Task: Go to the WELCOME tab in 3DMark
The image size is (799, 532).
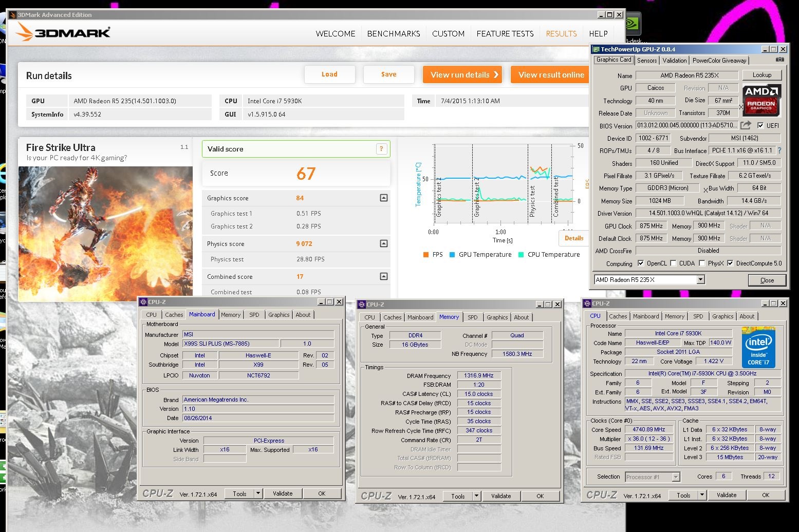Action: (336, 33)
